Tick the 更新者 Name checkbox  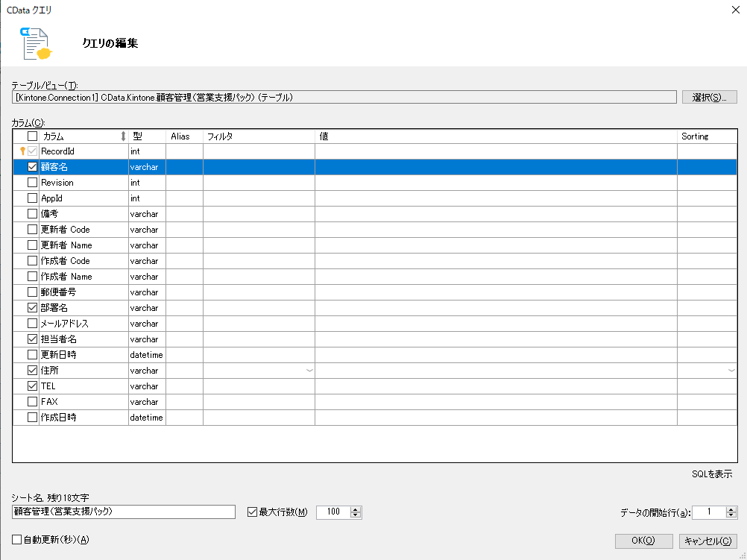(32, 245)
